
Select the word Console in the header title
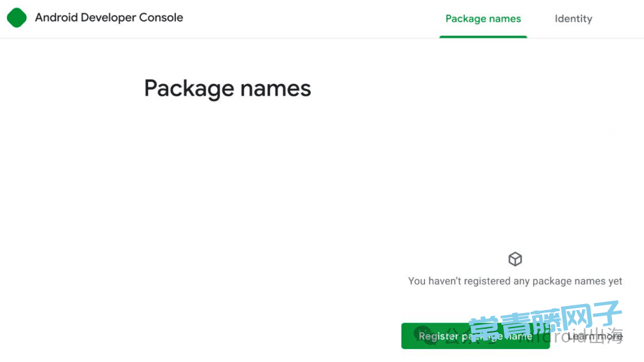click(x=161, y=18)
